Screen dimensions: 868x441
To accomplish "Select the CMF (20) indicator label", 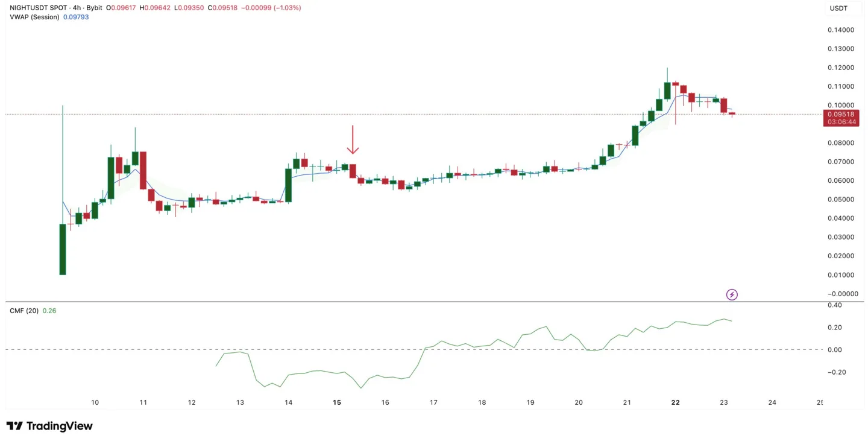I will [24, 311].
